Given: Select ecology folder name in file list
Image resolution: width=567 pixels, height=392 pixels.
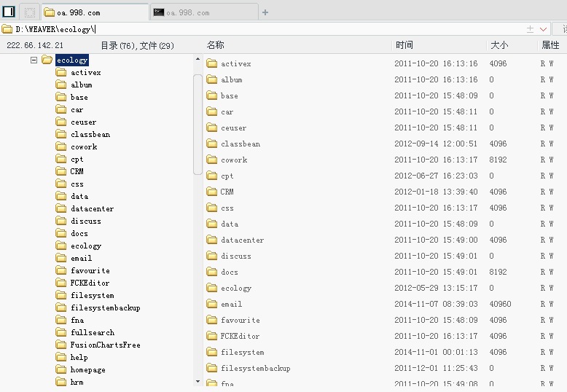Looking at the screenshot, I should click(x=236, y=288).
